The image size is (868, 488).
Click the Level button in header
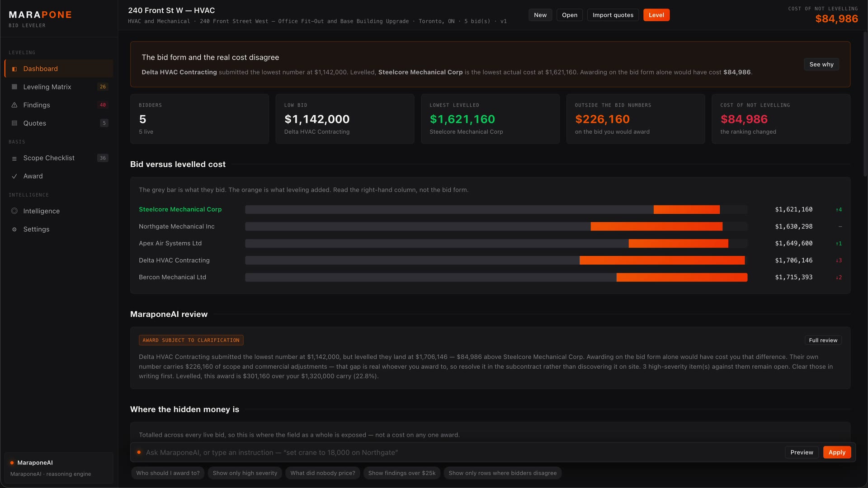coord(656,15)
